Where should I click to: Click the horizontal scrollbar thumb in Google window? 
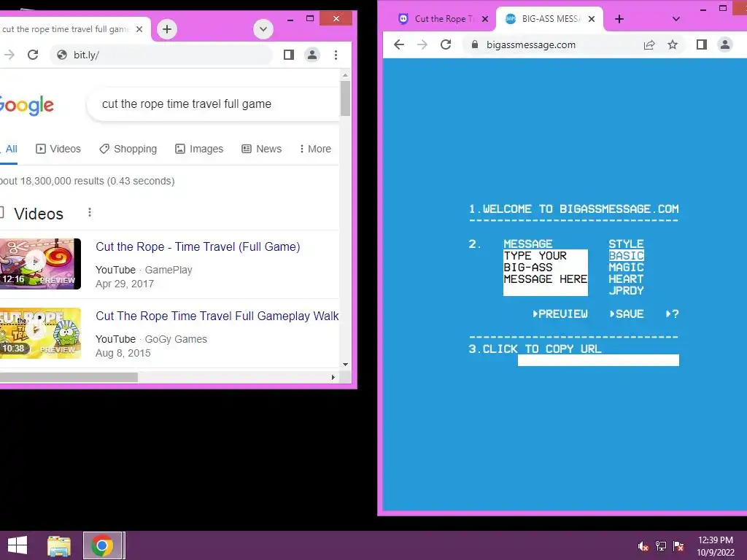pos(69,377)
